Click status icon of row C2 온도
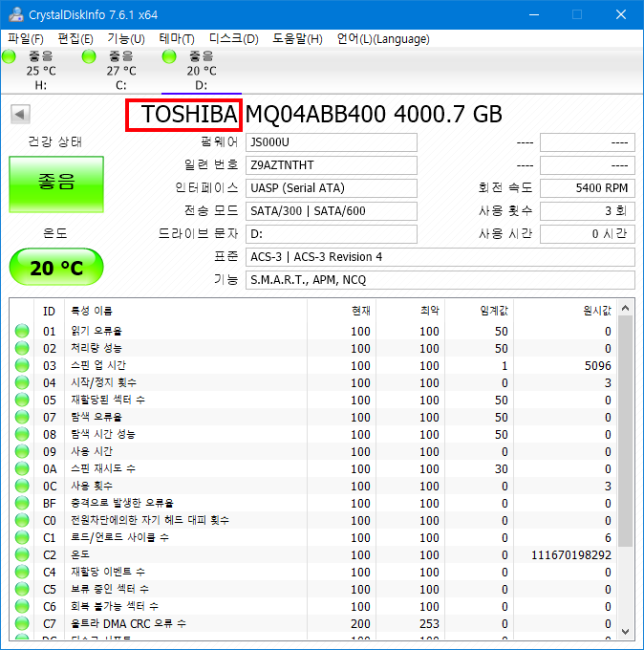The width and height of the screenshot is (644, 650). [22, 554]
